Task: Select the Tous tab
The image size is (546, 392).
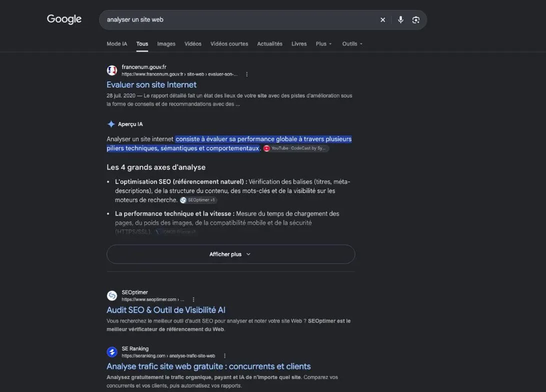Action: (x=142, y=44)
